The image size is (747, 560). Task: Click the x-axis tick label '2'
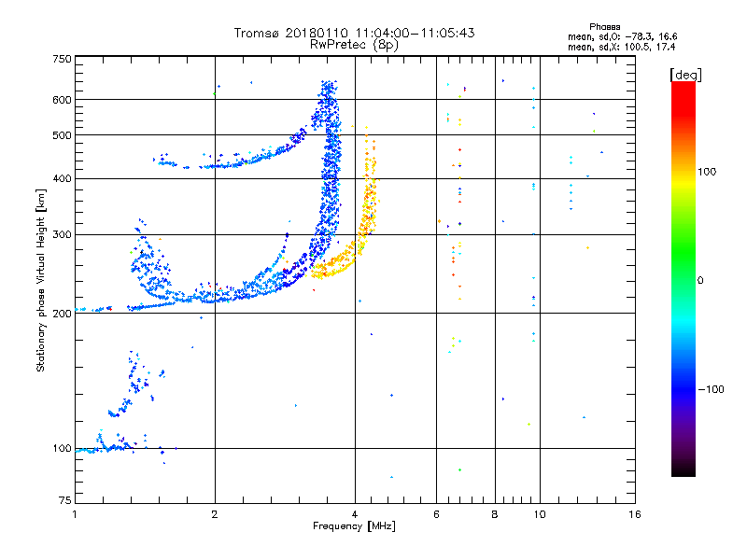(x=215, y=514)
